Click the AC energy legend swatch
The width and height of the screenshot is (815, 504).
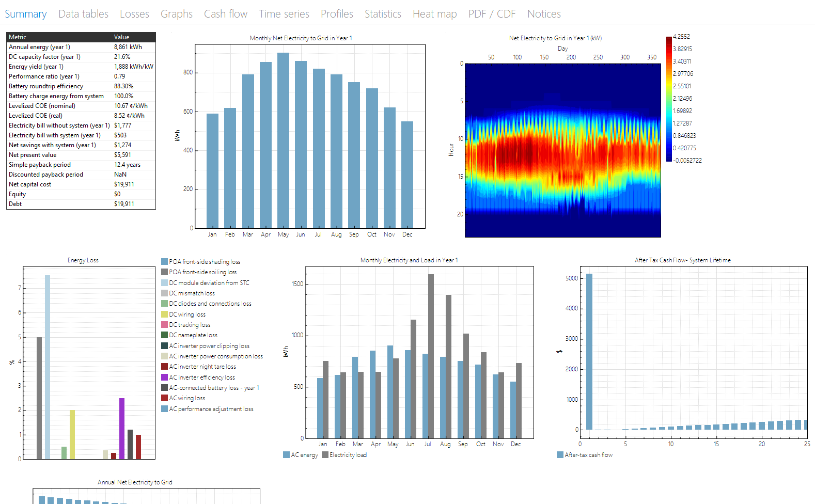coord(286,455)
